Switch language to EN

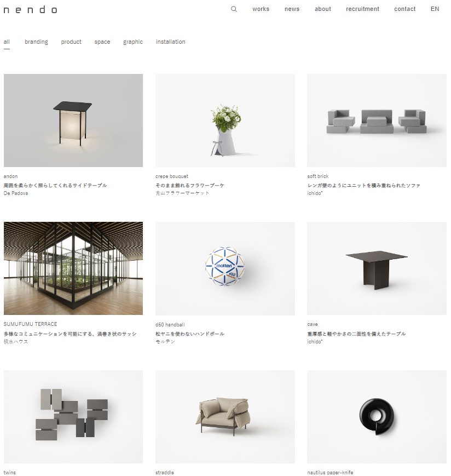coord(435,9)
